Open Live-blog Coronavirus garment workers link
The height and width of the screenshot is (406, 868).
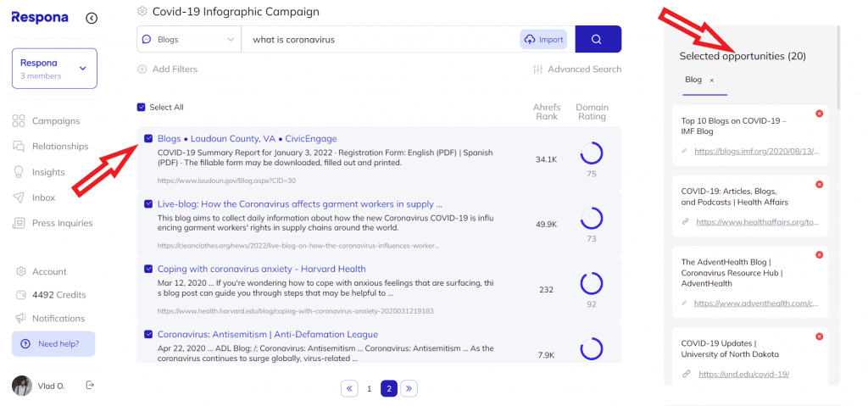click(299, 203)
